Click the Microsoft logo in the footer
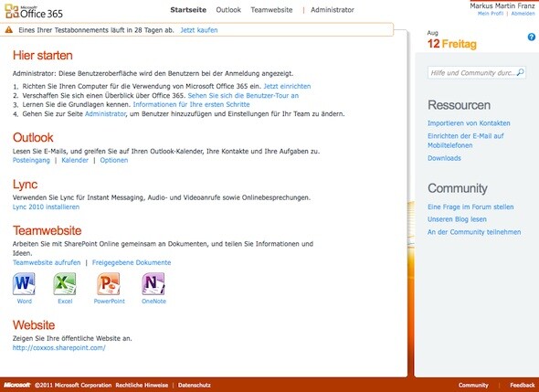This screenshot has width=539, height=392. (17, 385)
